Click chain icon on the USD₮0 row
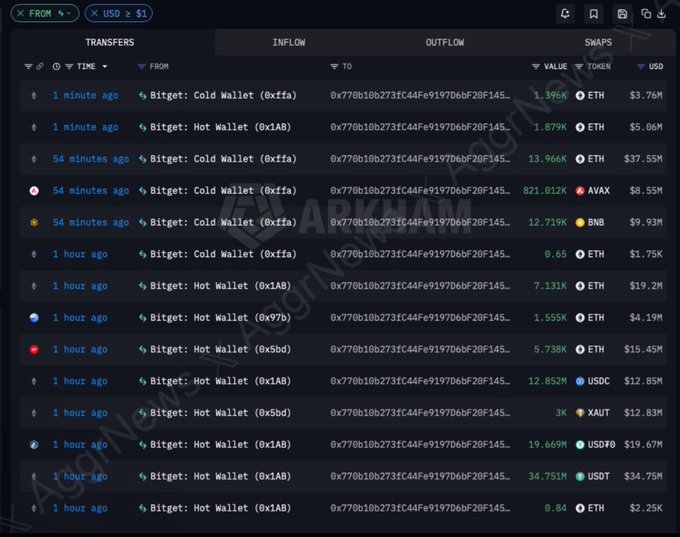 coord(34,445)
